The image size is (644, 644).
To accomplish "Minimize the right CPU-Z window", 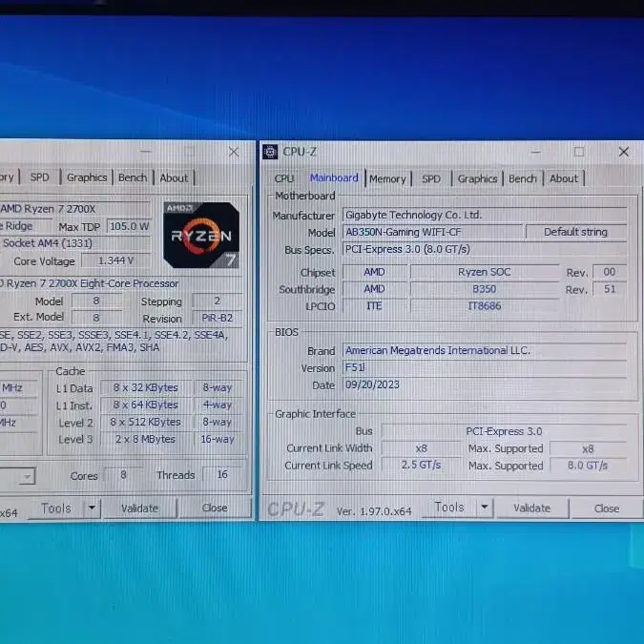I will tap(535, 152).
